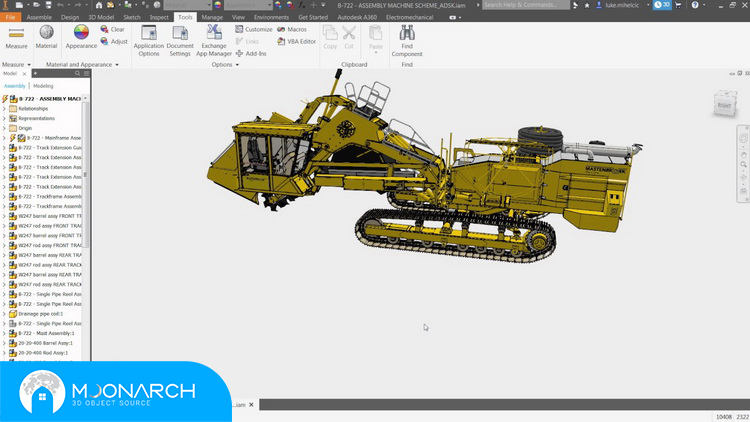Adjust the appearance
This screenshot has height=422, width=750.
(x=113, y=42)
